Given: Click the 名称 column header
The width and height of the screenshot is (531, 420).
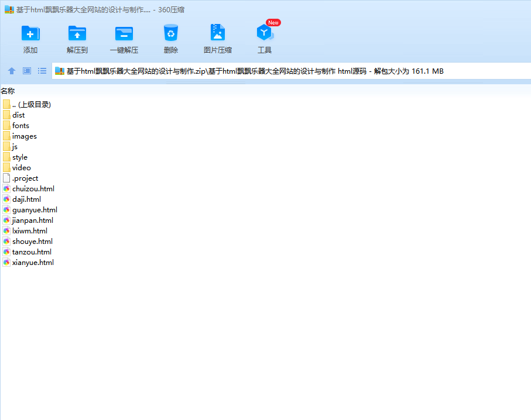Looking at the screenshot, I should coord(8,91).
